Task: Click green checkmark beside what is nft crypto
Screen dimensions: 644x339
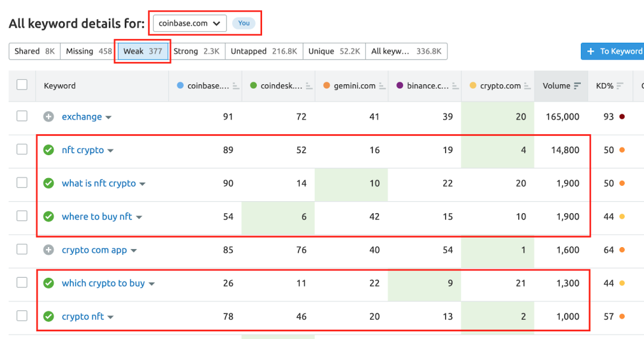Action: [48, 183]
